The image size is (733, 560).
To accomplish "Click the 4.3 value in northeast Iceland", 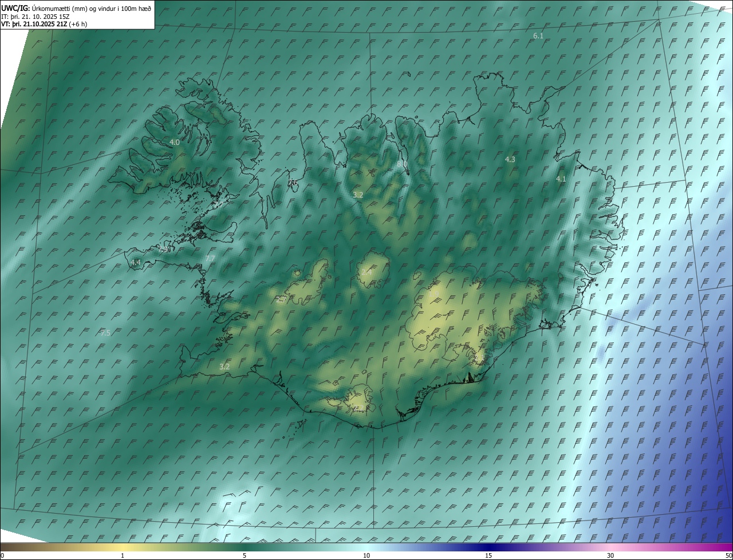I will [x=510, y=160].
